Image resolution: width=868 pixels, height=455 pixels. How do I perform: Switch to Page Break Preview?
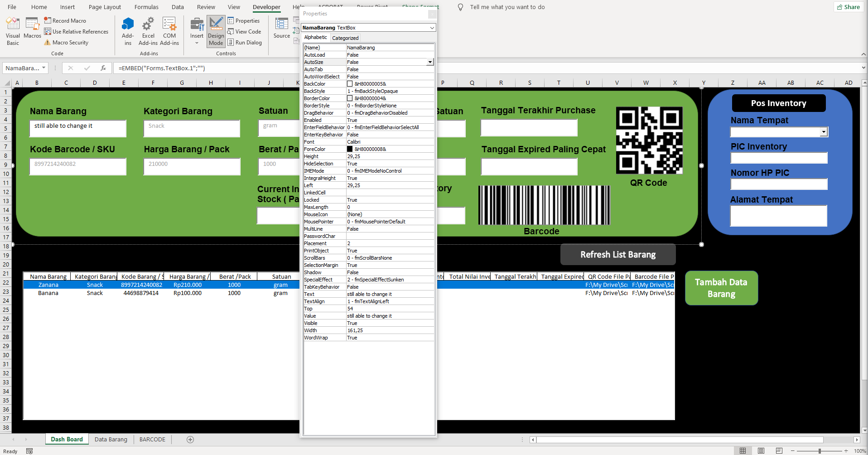click(x=779, y=451)
